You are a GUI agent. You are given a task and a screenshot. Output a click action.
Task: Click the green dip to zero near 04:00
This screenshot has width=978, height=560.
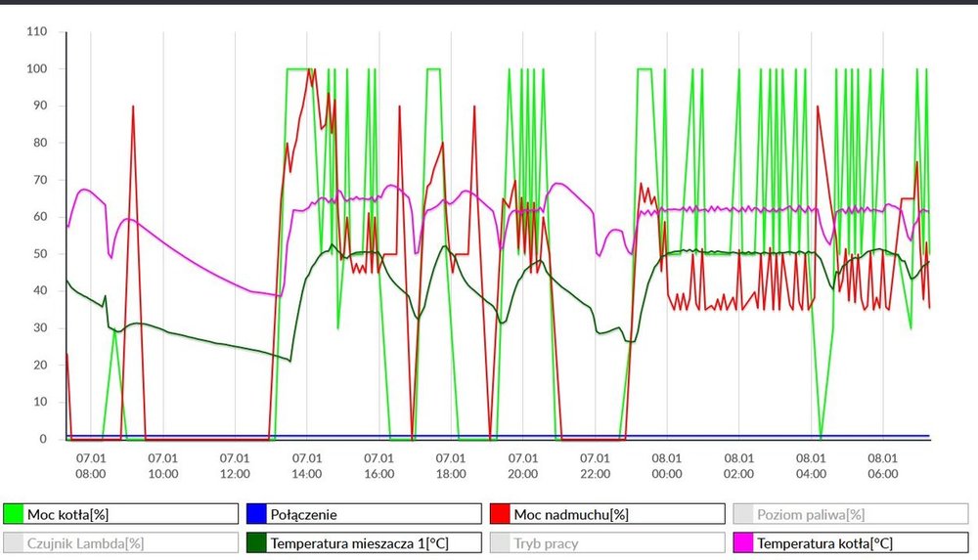[x=821, y=437]
